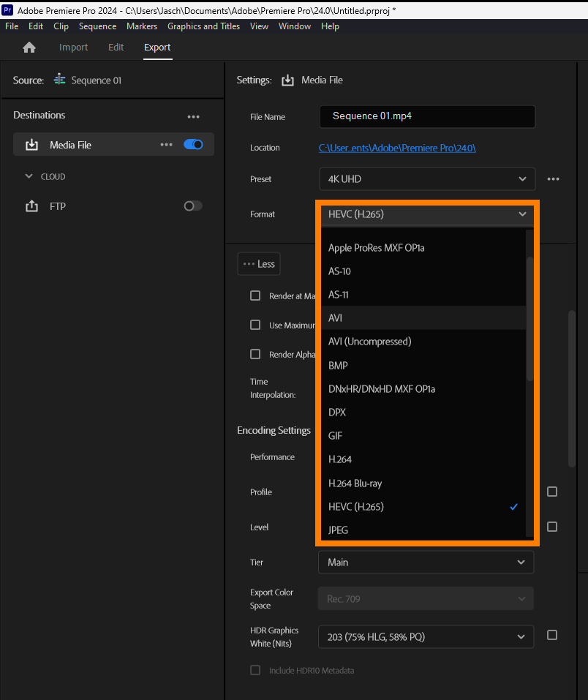Open the HDR Graphics White nits dropdown
The height and width of the screenshot is (700, 588).
coord(426,636)
